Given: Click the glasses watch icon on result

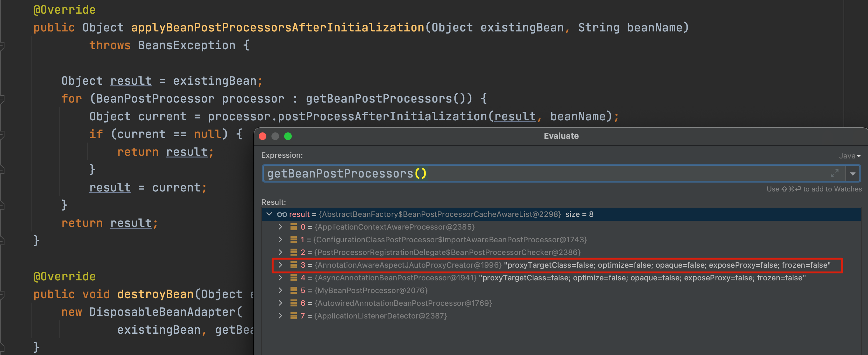Looking at the screenshot, I should pos(282,214).
